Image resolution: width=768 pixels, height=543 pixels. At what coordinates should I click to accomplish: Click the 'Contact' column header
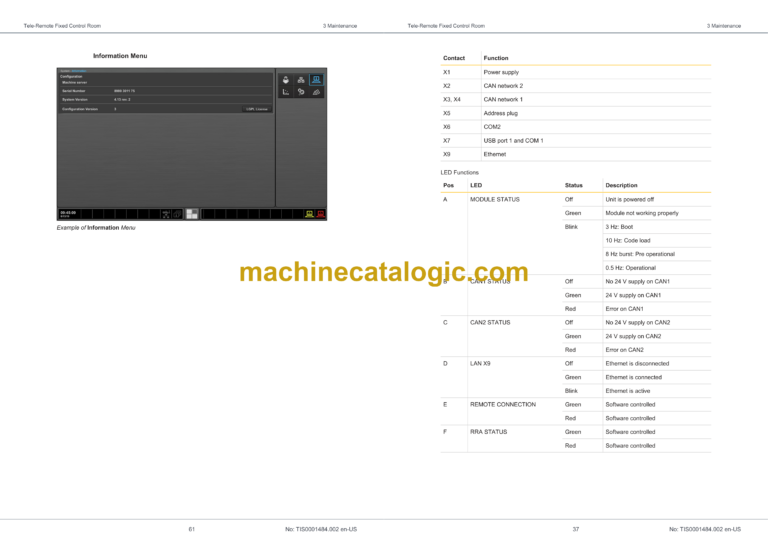pos(454,58)
